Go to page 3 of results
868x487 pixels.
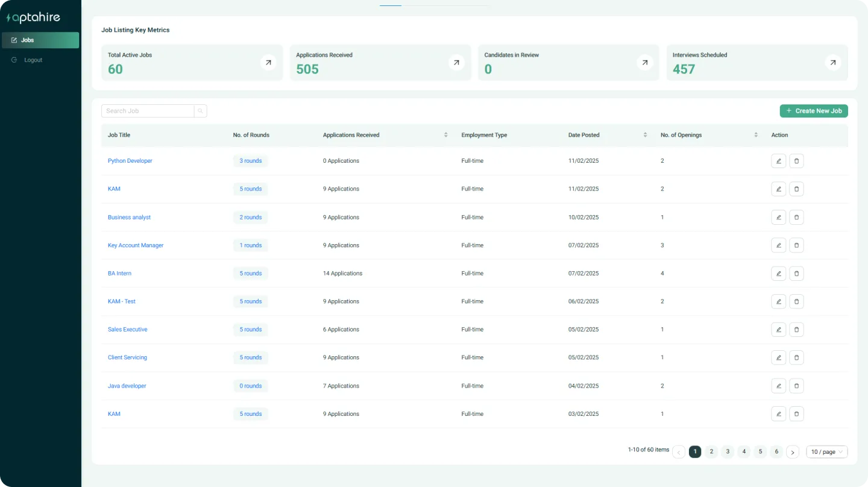(728, 452)
